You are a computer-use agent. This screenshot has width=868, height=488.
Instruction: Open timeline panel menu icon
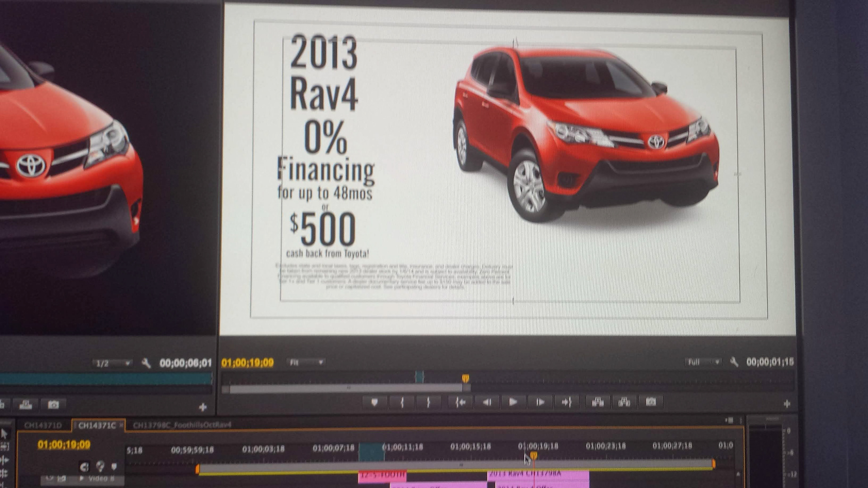pos(729,420)
